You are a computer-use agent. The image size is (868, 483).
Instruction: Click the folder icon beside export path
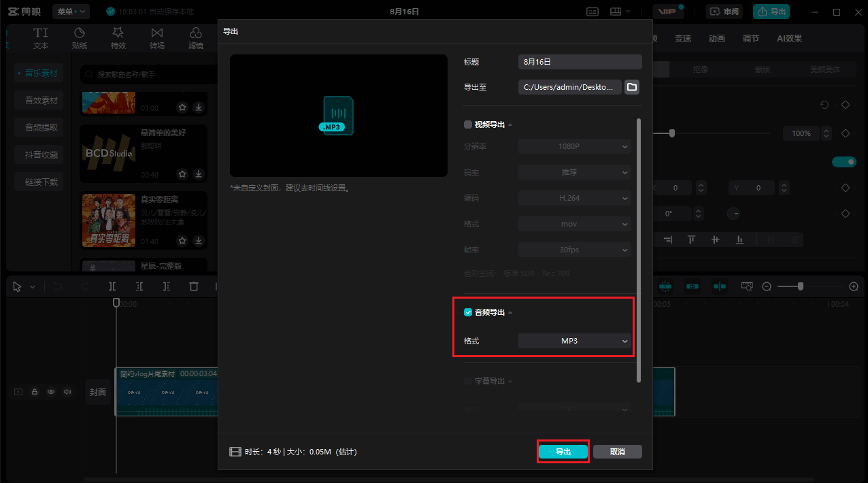[x=632, y=87]
